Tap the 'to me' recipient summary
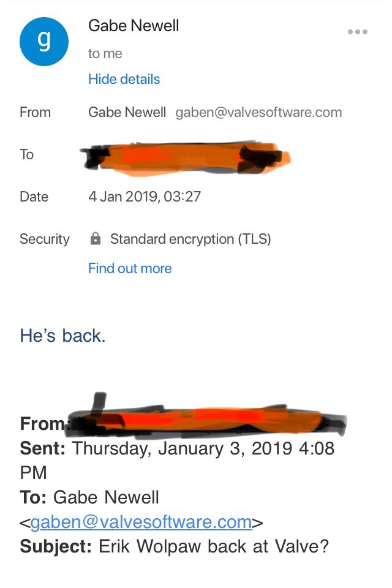 click(x=105, y=54)
